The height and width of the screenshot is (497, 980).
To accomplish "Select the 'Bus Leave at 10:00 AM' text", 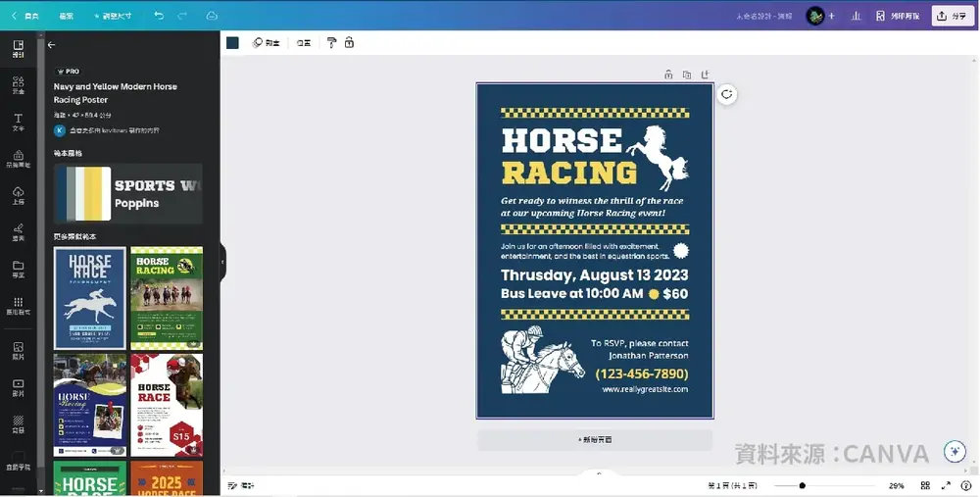I will [572, 293].
